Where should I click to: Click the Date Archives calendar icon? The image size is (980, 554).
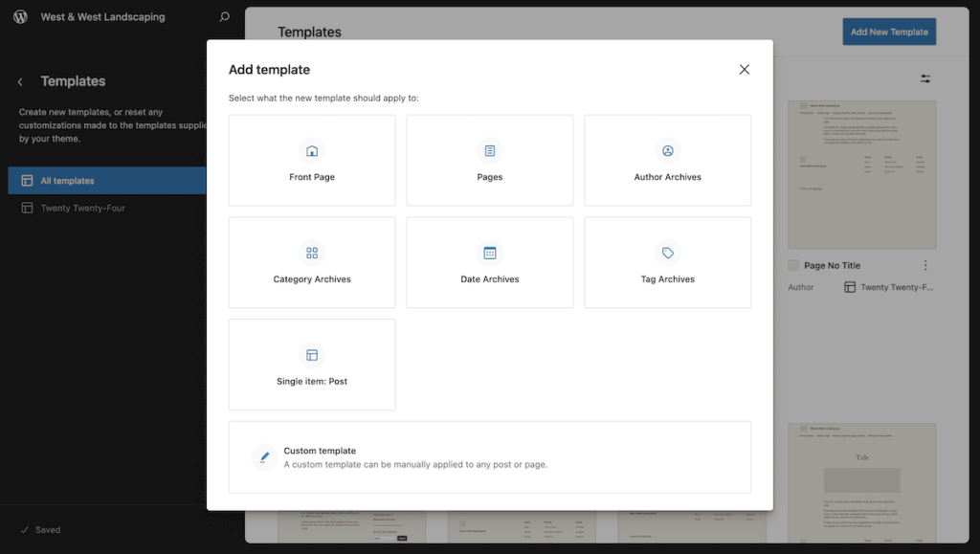tap(489, 253)
